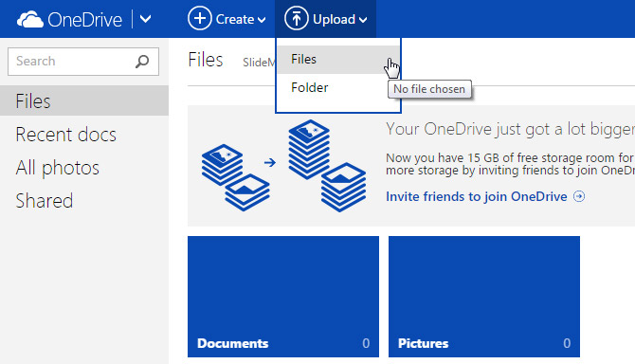
Task: Open All photos in the sidebar
Action: point(58,168)
